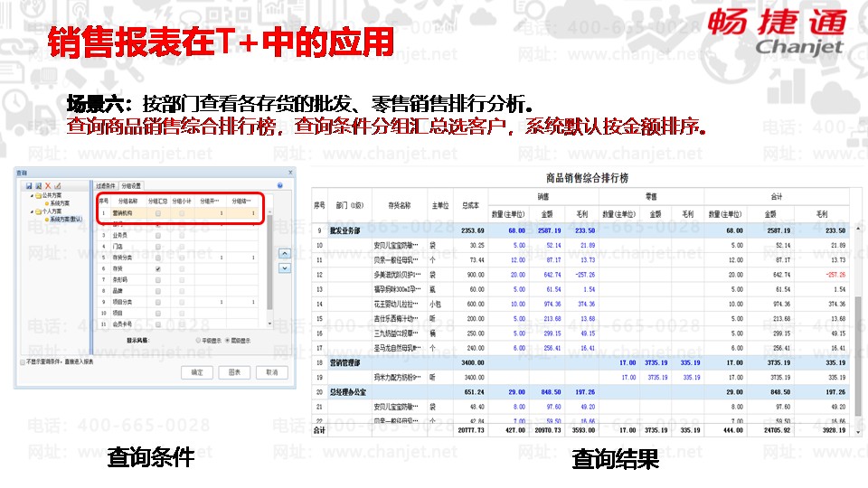The width and height of the screenshot is (868, 488).
Task: Click the 部门 (1级) column header
Action: 350,205
